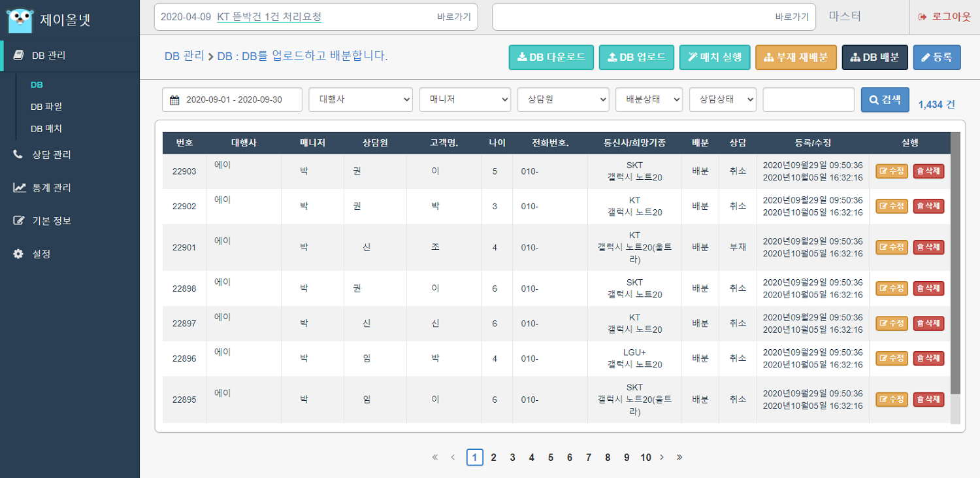Run 매치 실행 button
This screenshot has height=478, width=980.
pos(715,58)
